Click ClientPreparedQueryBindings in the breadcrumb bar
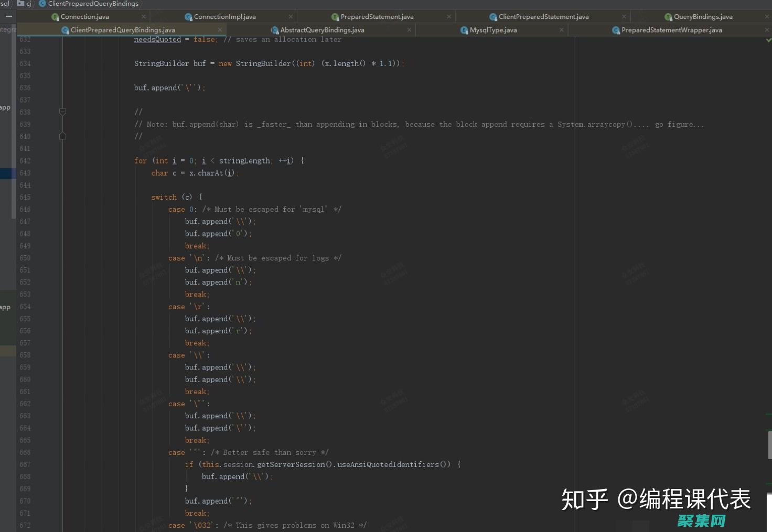The image size is (772, 532). 92,4
